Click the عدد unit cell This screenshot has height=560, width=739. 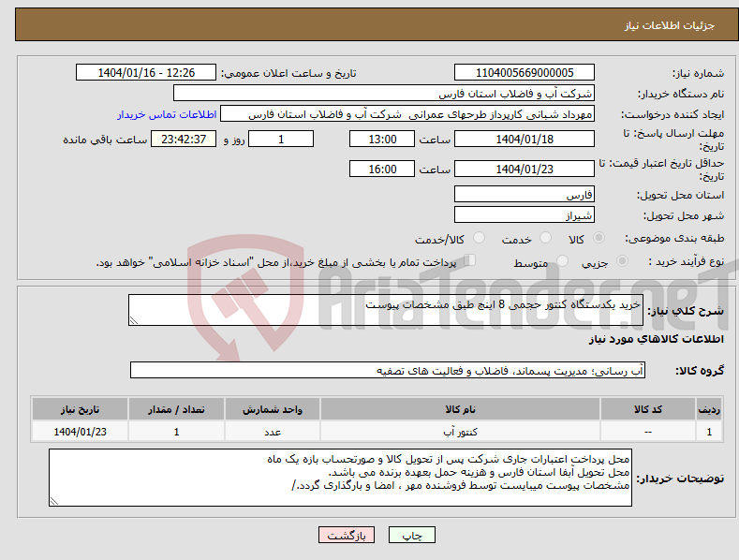[273, 432]
